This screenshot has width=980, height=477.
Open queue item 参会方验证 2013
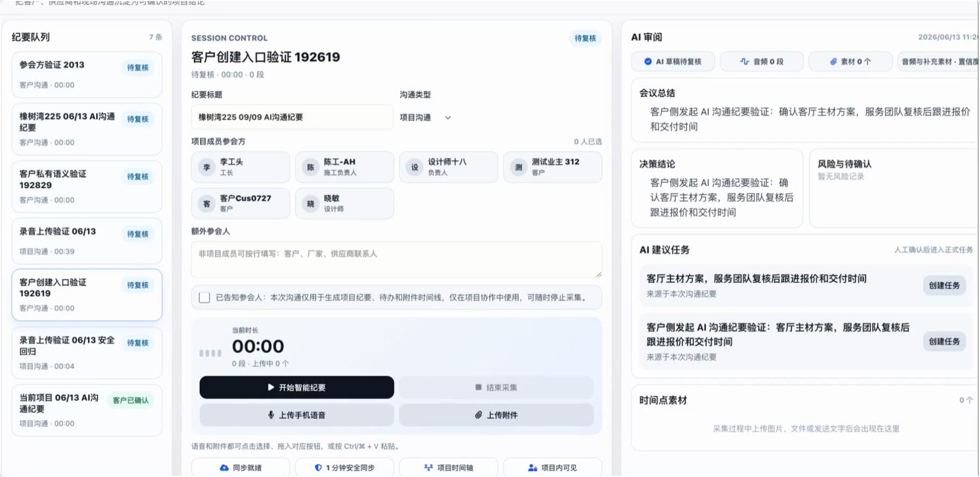[x=87, y=74]
